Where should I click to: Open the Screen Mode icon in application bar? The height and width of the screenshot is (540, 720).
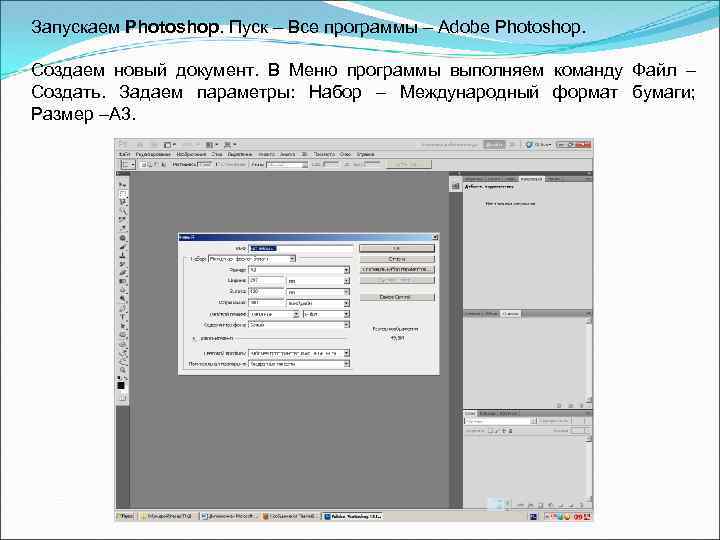[230, 145]
